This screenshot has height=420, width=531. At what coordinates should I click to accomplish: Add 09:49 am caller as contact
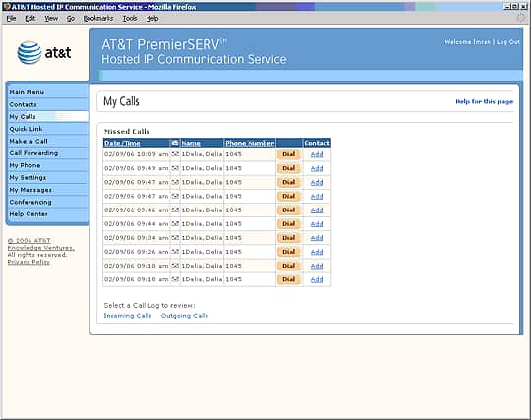pyautogui.click(x=317, y=168)
